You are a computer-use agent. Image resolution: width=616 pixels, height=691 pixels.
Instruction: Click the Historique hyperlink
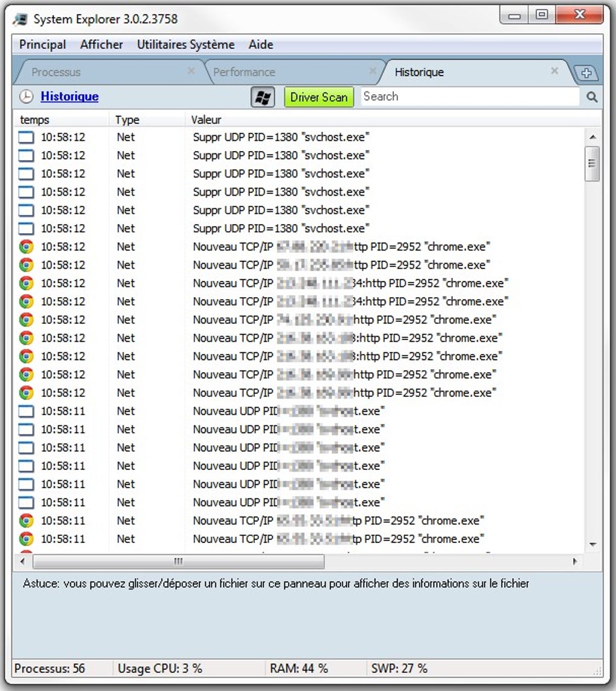[69, 97]
